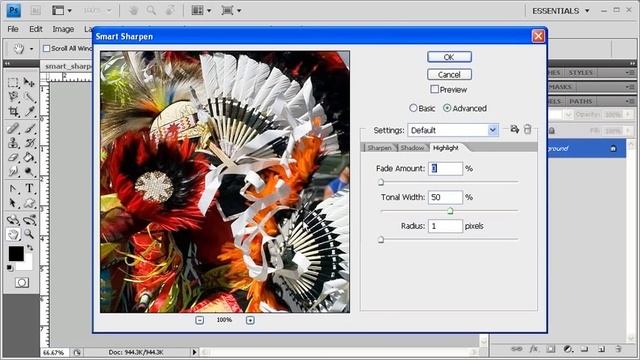Open the STYLES panel tab
The height and width of the screenshot is (360, 640).
580,72
